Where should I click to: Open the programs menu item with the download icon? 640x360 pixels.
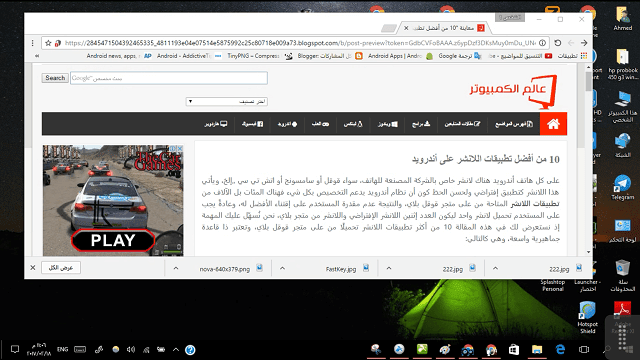421,124
